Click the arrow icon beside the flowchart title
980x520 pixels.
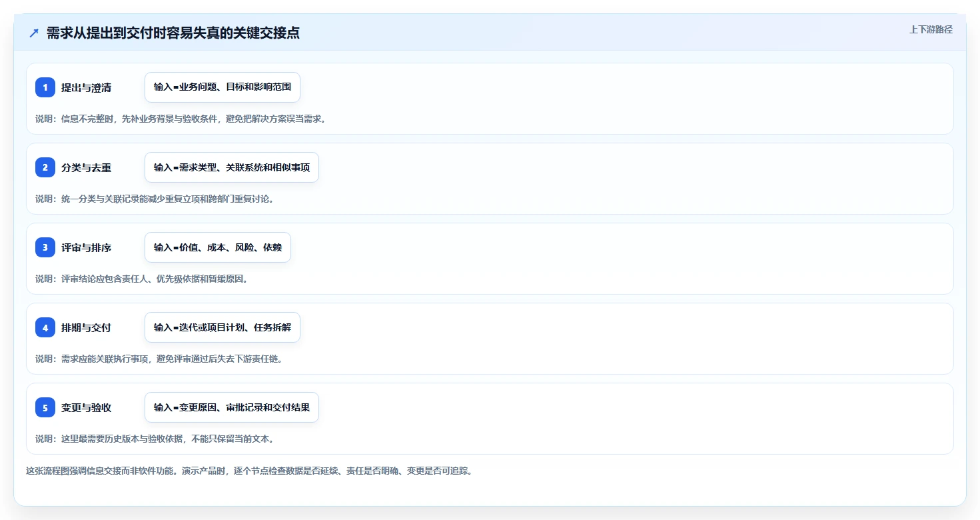coord(34,33)
